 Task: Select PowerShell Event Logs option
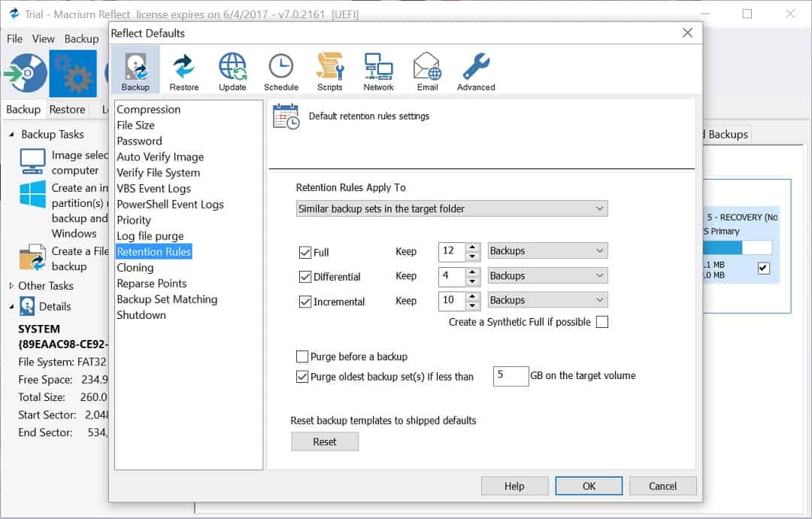(171, 205)
